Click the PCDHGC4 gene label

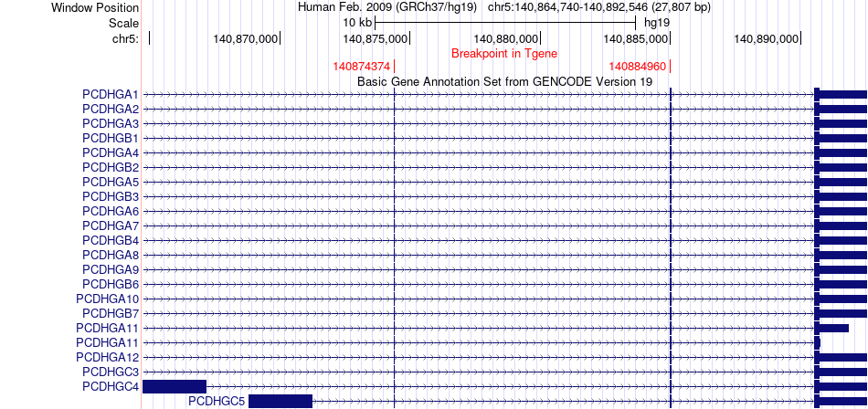coord(110,386)
